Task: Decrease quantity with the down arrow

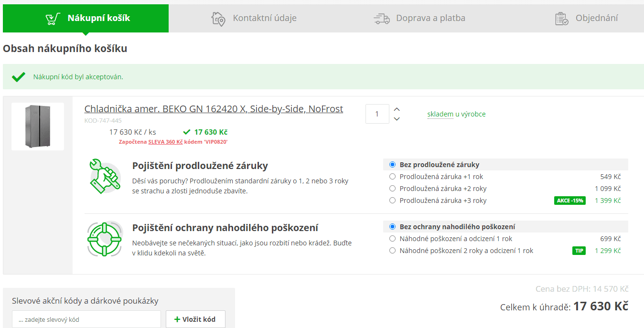Action: 397,119
